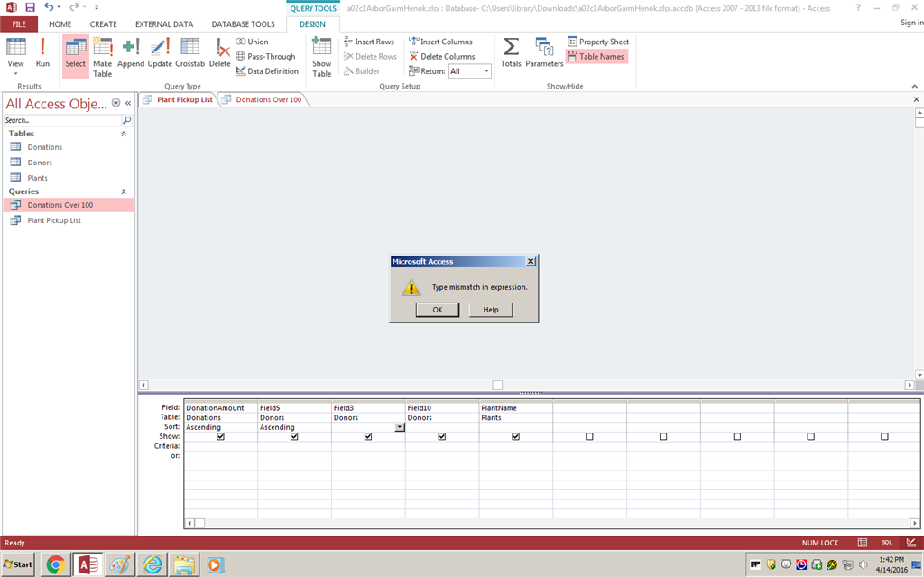Insert Rows in the query grid
Screen dimensions: 924x578
tap(369, 42)
